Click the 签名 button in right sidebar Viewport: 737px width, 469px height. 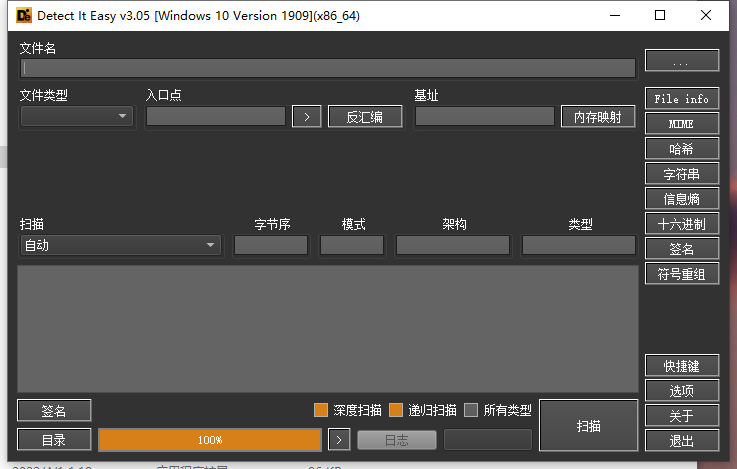pos(682,249)
